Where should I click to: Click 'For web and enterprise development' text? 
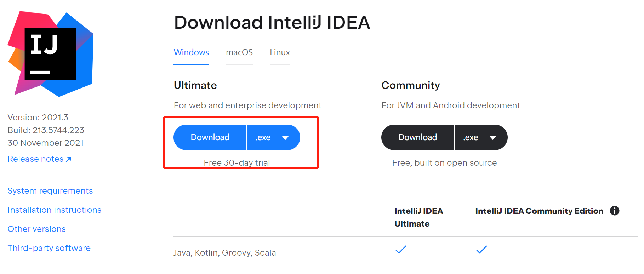point(247,105)
